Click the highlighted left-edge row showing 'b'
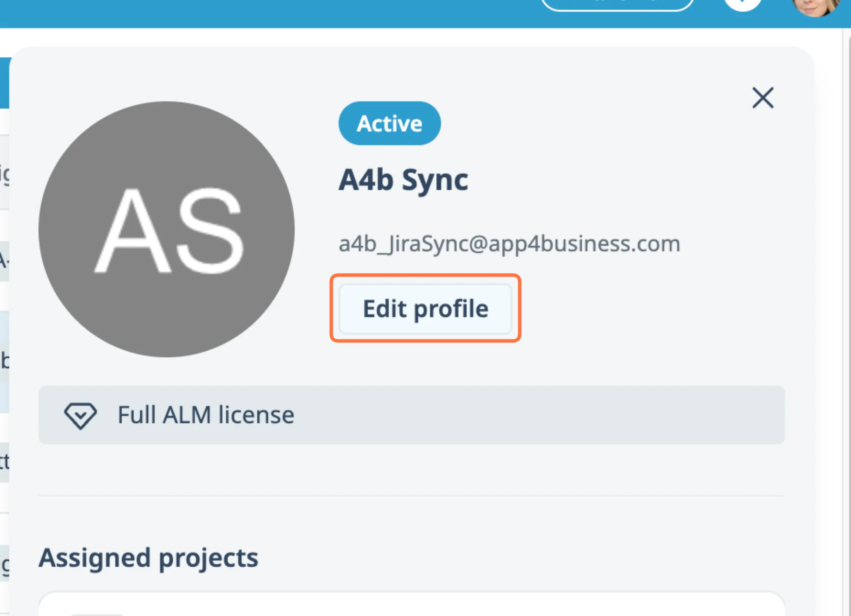 tap(4, 361)
